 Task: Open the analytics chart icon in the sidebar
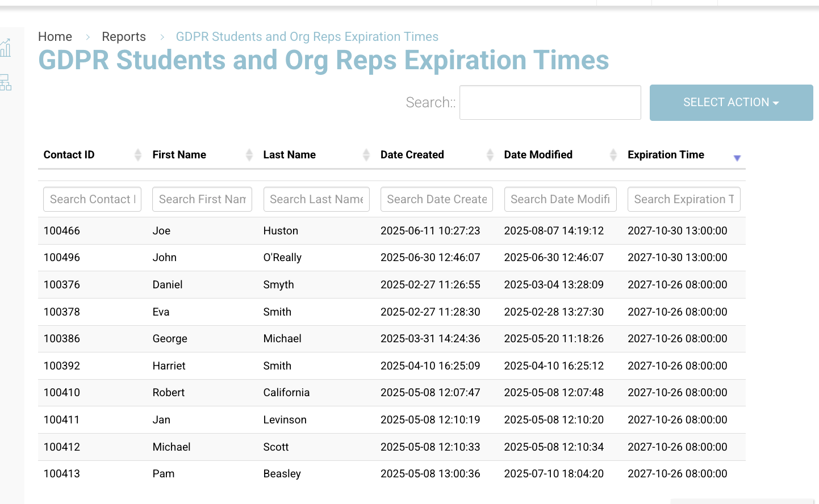coord(6,48)
